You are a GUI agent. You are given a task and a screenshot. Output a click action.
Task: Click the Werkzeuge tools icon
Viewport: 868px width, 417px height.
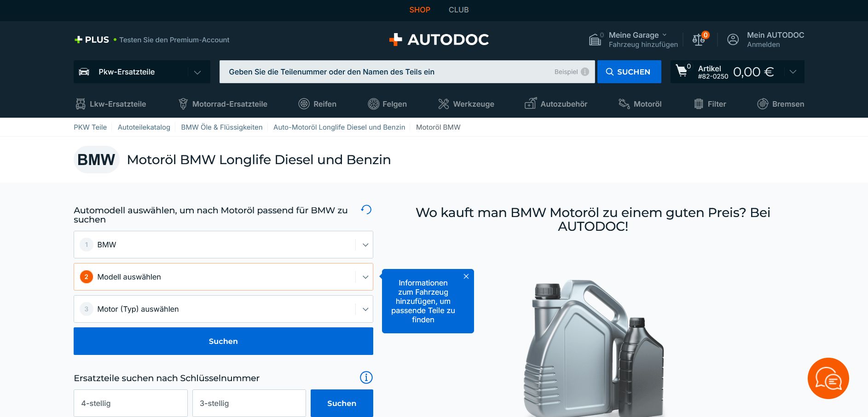tap(444, 104)
